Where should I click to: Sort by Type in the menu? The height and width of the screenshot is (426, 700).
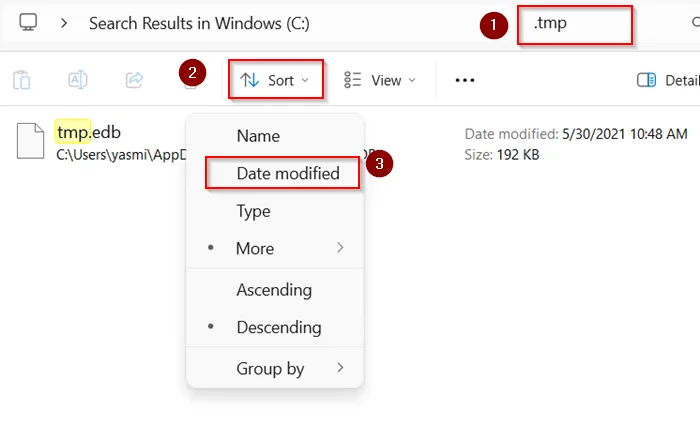point(253,211)
